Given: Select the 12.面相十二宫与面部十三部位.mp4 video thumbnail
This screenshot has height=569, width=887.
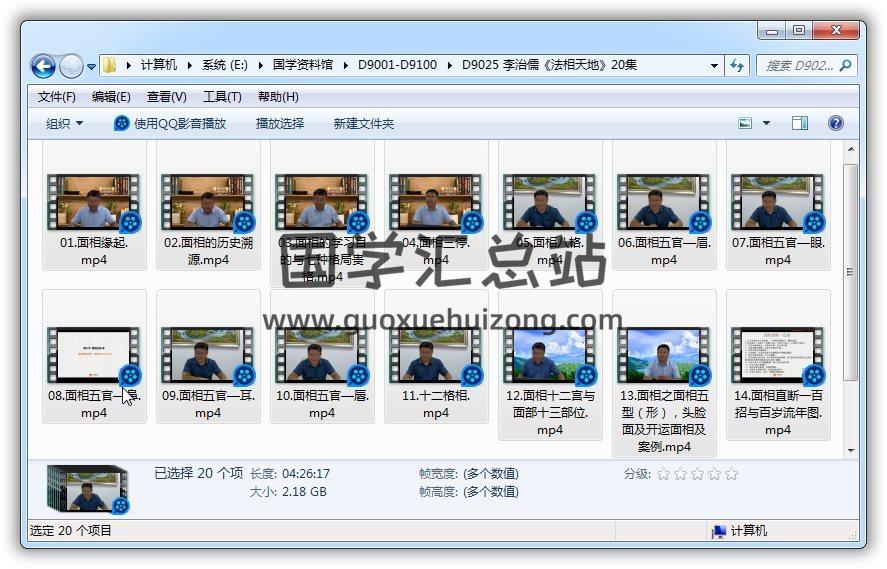Looking at the screenshot, I should click(x=549, y=354).
